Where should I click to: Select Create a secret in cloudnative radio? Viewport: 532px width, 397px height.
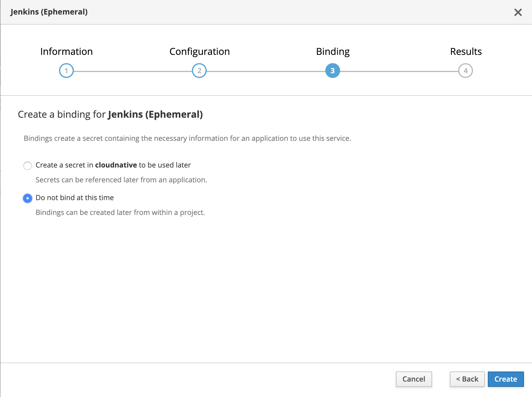(28, 165)
